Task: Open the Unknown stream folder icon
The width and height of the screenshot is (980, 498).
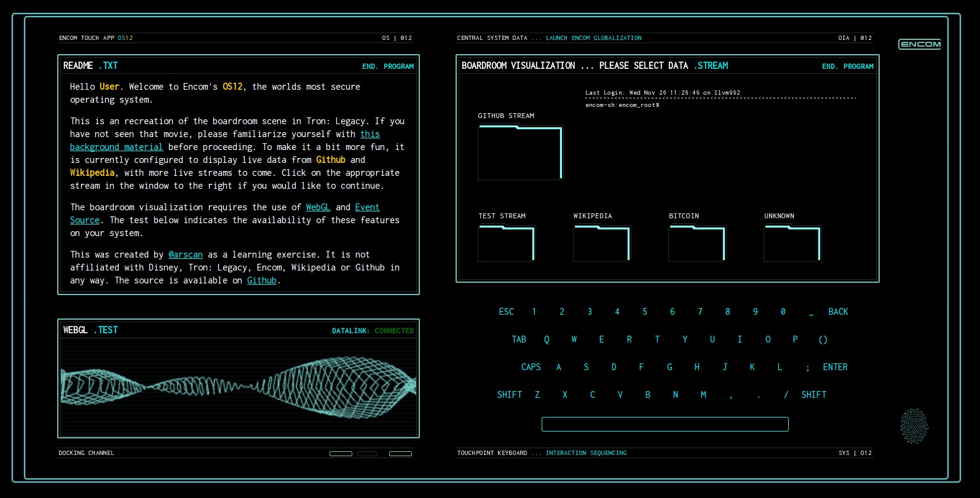Action: click(792, 243)
